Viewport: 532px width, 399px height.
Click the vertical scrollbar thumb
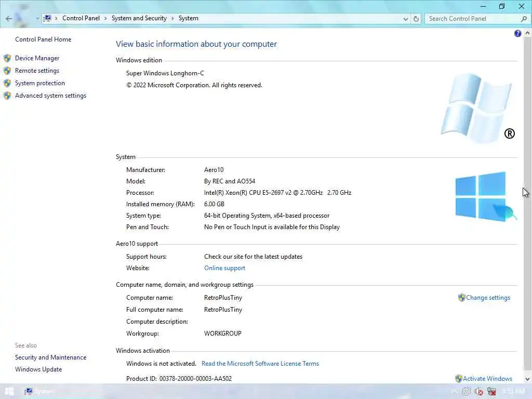pyautogui.click(x=527, y=204)
